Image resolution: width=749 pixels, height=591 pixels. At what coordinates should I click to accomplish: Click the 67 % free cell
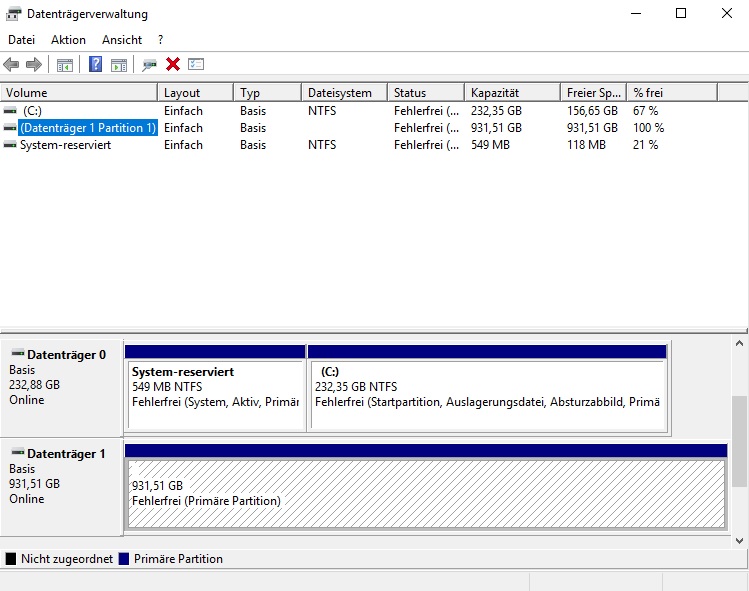pos(645,111)
